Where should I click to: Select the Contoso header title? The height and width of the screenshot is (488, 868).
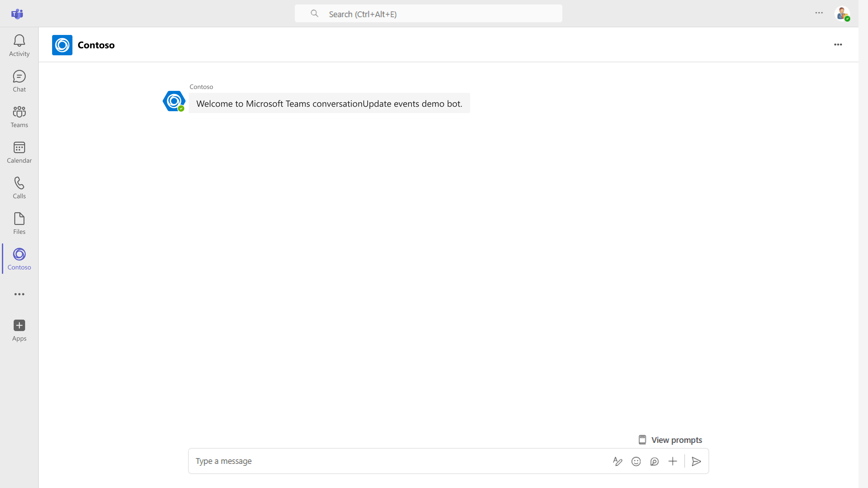click(96, 45)
